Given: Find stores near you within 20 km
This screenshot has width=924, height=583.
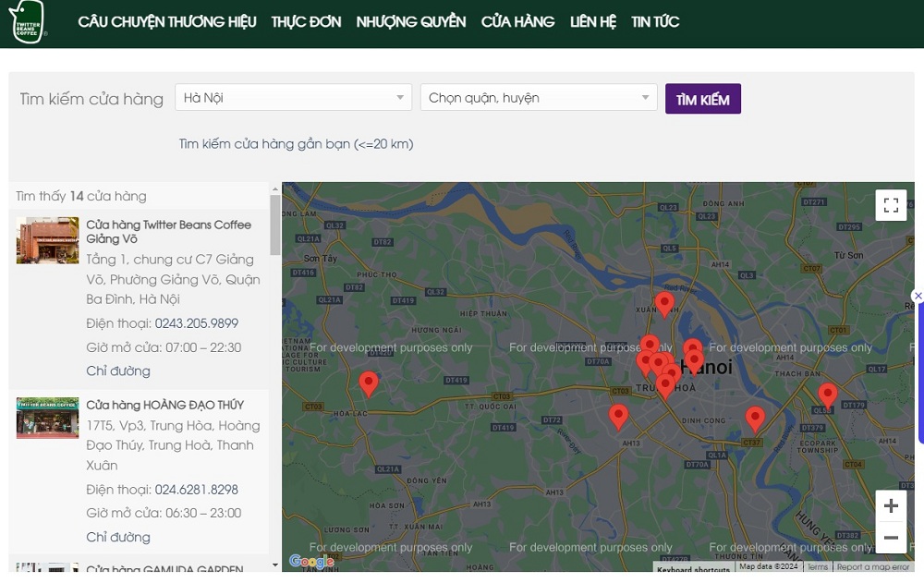Looking at the screenshot, I should pos(297,144).
